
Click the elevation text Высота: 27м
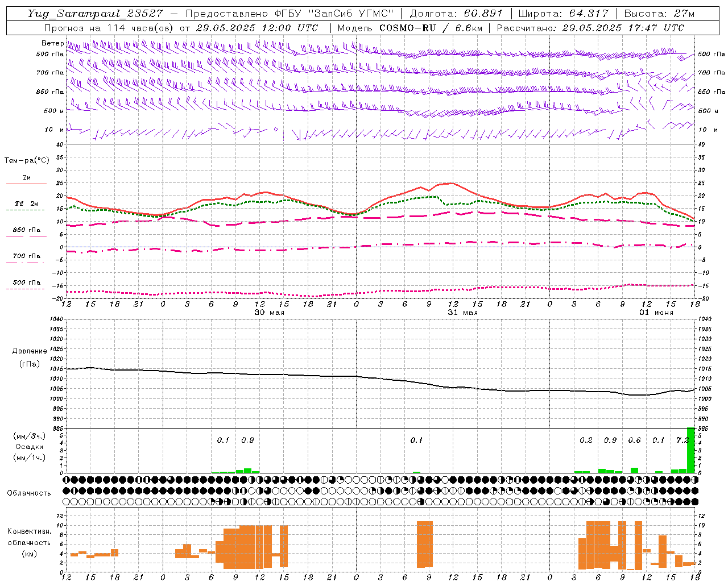tap(659, 14)
